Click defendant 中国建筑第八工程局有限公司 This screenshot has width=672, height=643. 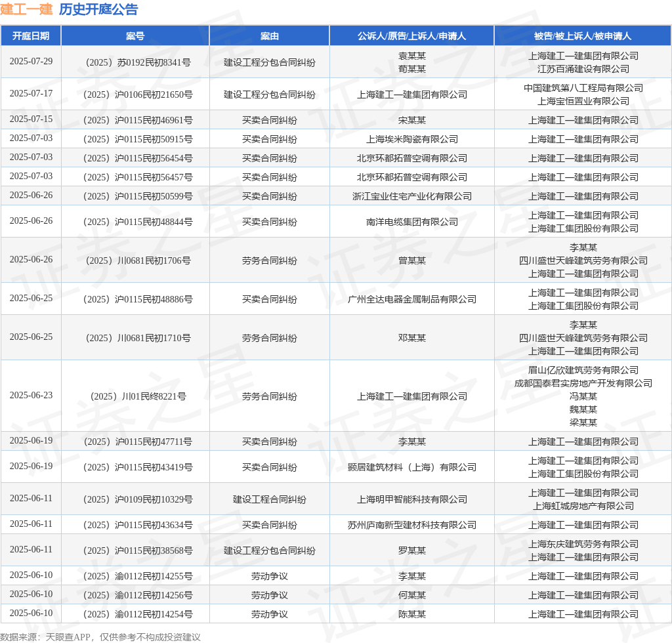(x=583, y=88)
